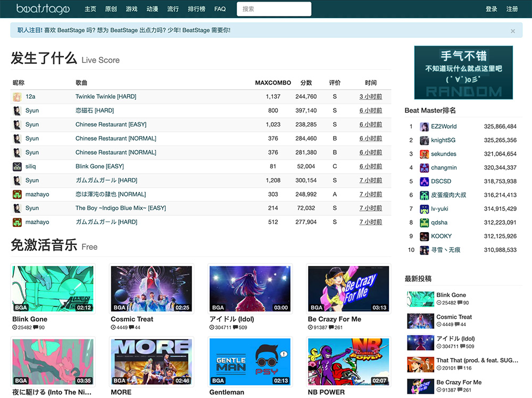Open the 原创 navigation item
The height and width of the screenshot is (398, 532).
[111, 9]
